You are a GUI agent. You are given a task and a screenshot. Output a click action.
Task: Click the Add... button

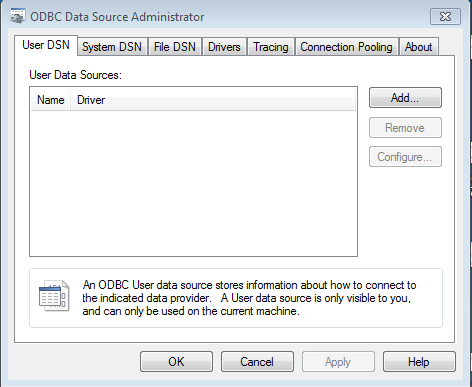click(x=405, y=98)
